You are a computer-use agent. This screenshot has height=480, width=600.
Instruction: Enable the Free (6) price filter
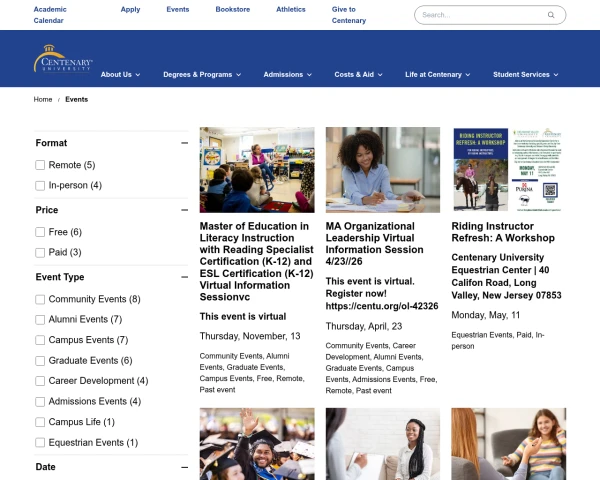(x=40, y=232)
